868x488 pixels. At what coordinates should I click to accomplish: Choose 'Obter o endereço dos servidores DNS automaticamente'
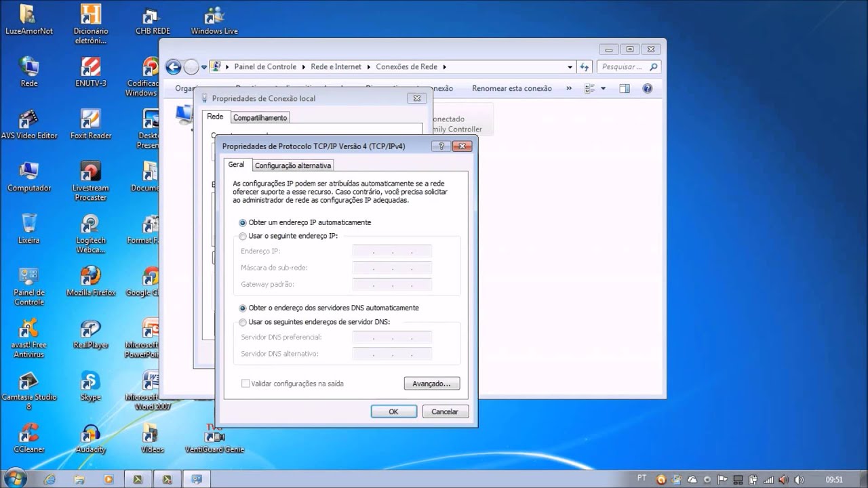coord(243,308)
